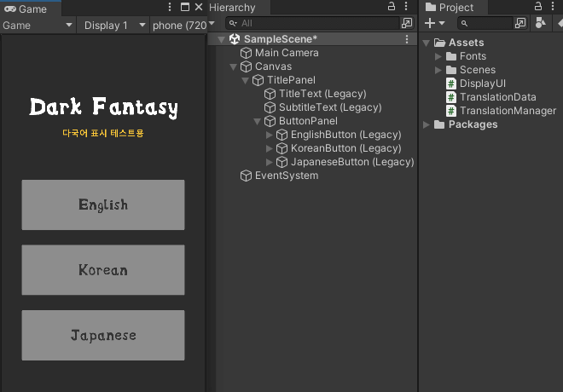Select EventSystem object
Viewport: 563px width, 392px height.
tap(287, 176)
